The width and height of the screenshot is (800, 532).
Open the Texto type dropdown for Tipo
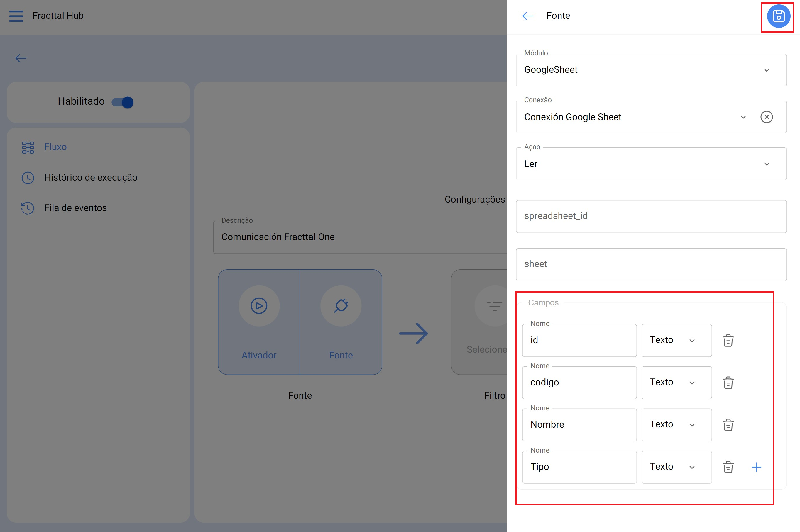(x=676, y=467)
